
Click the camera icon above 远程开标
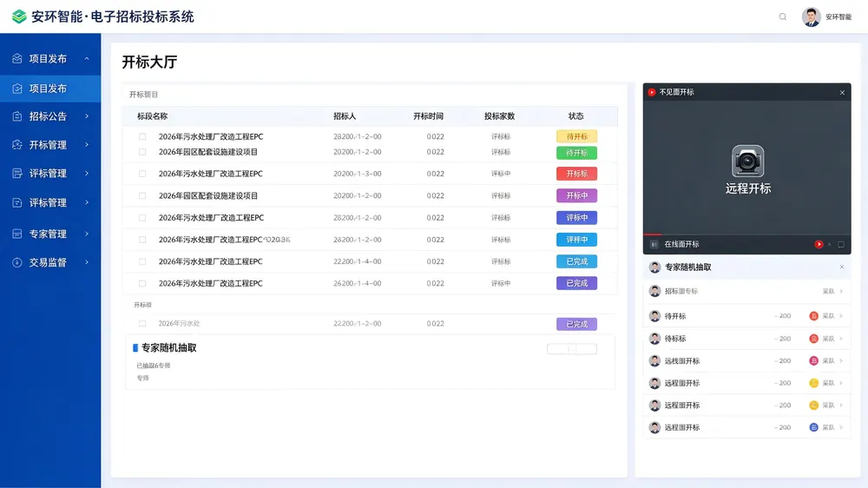click(x=748, y=162)
